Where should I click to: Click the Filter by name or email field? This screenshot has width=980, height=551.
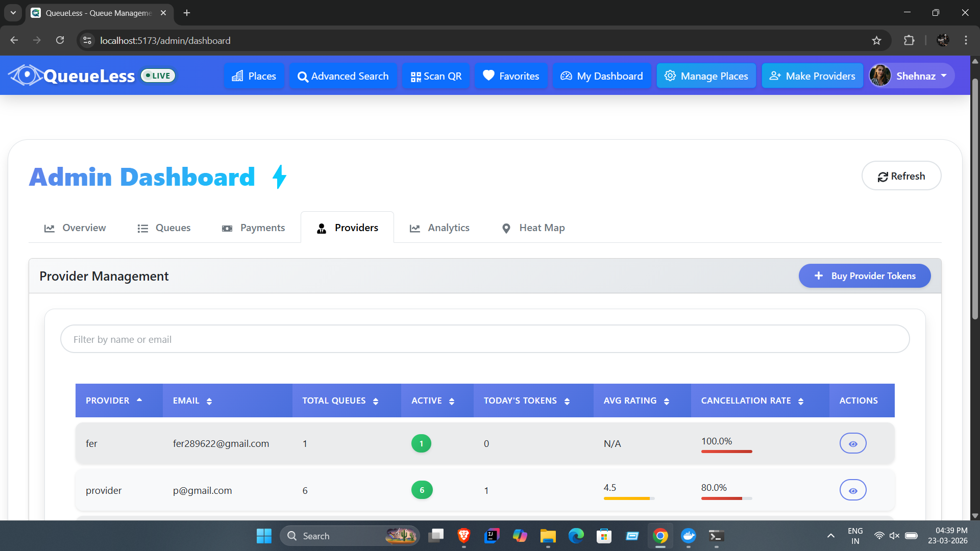pyautogui.click(x=485, y=339)
